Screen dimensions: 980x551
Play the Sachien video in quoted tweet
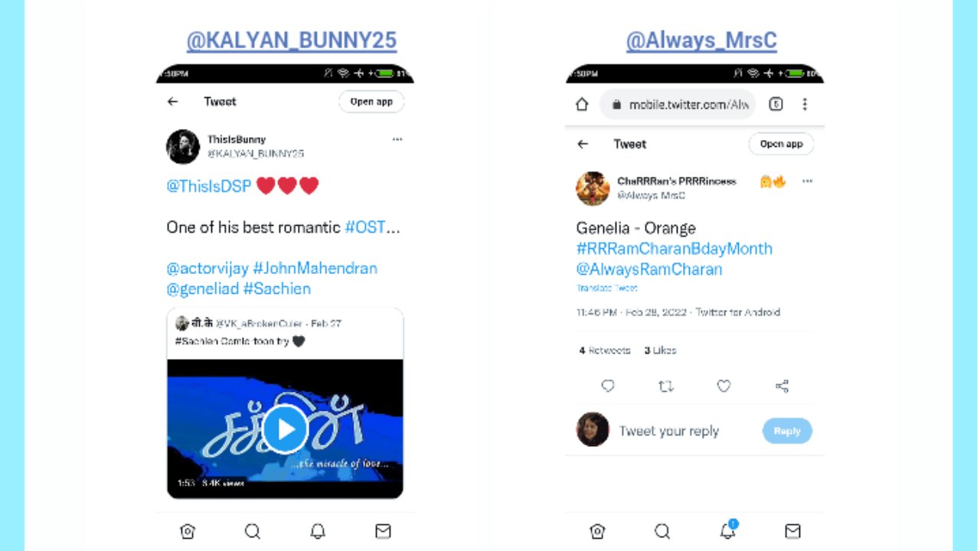(x=285, y=430)
